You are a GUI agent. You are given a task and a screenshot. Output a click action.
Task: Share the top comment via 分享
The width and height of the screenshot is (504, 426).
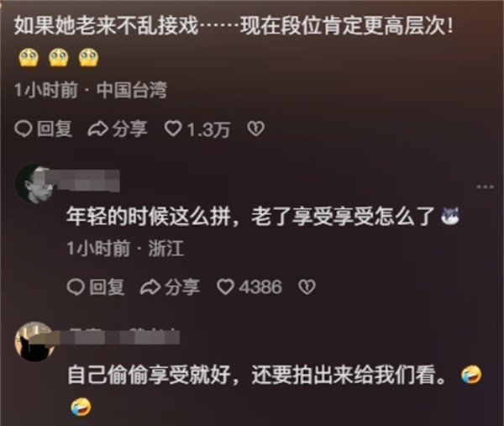[118, 129]
